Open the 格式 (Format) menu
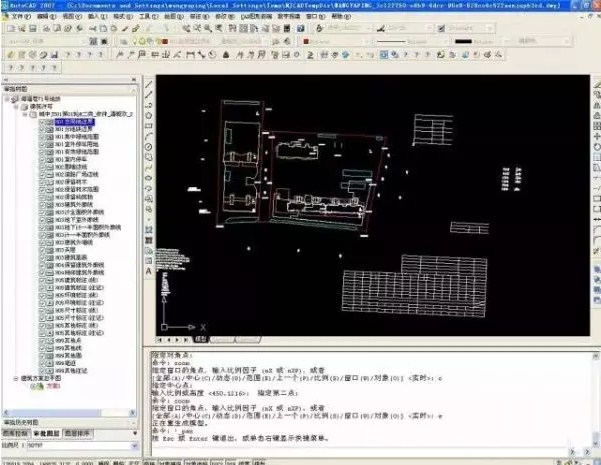 [x=123, y=16]
